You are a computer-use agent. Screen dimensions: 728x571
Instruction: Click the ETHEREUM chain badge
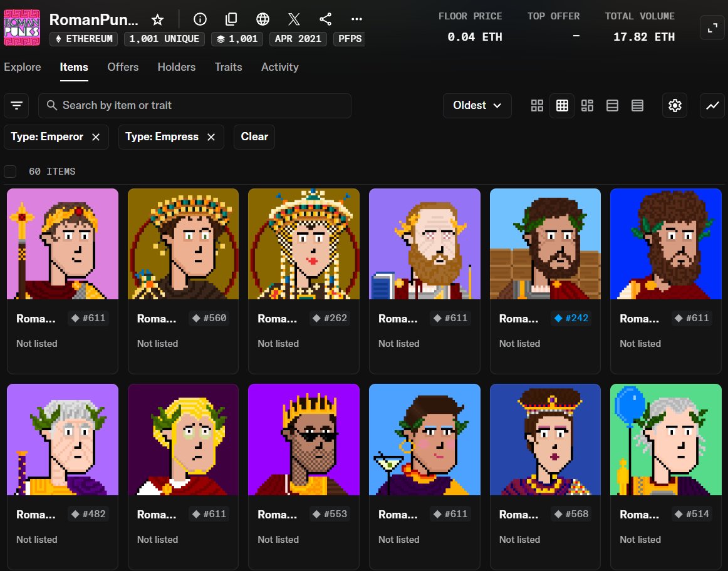[83, 39]
